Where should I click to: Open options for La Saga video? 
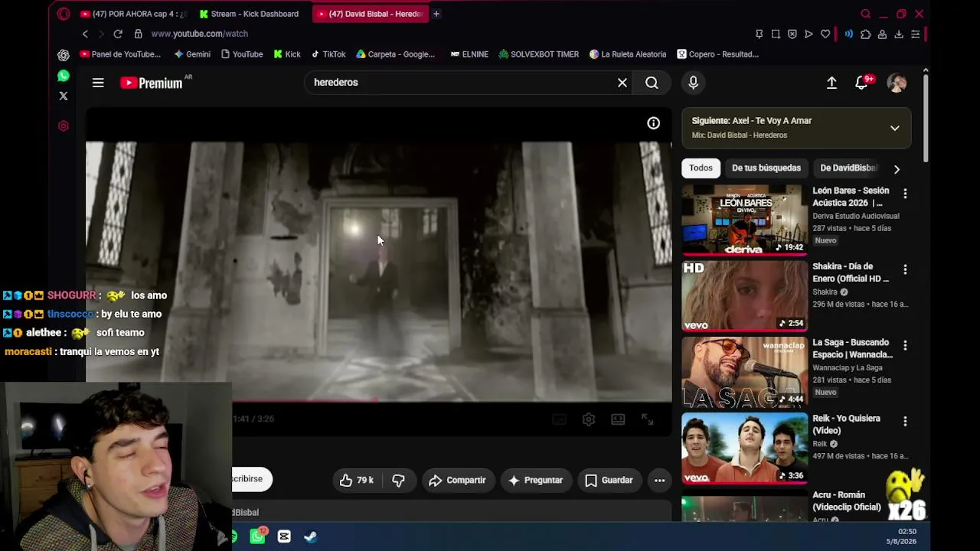click(x=905, y=345)
